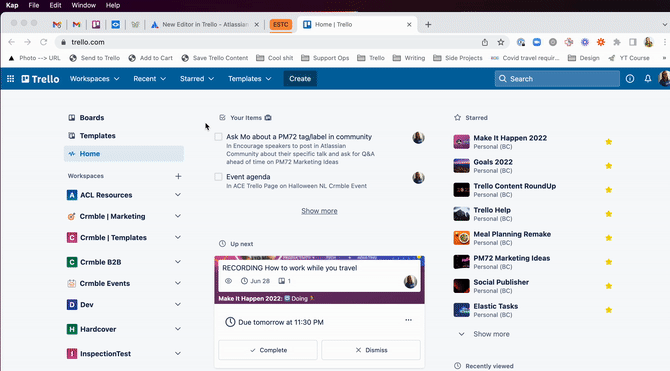Expand the InspectionTest workspace chevron
670x371 pixels.
tap(178, 353)
